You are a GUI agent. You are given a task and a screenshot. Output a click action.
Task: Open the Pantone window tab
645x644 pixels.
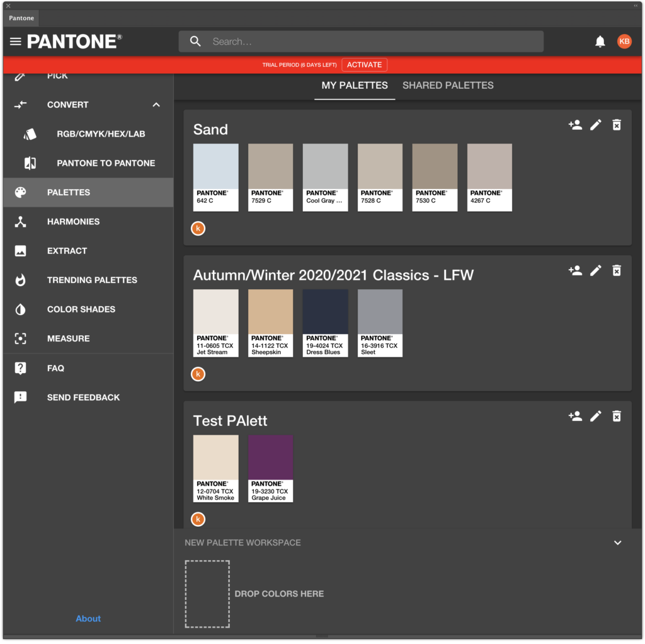pos(21,18)
